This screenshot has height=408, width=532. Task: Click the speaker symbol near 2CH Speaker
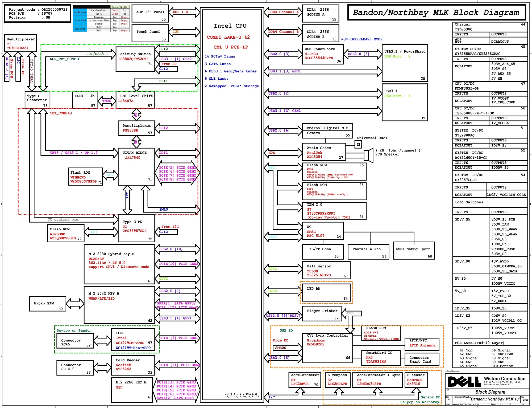point(369,155)
